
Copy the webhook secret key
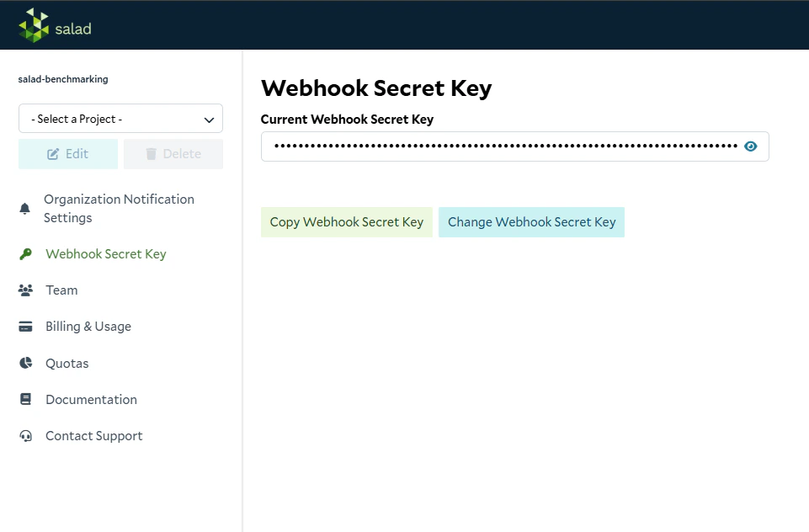pos(346,221)
